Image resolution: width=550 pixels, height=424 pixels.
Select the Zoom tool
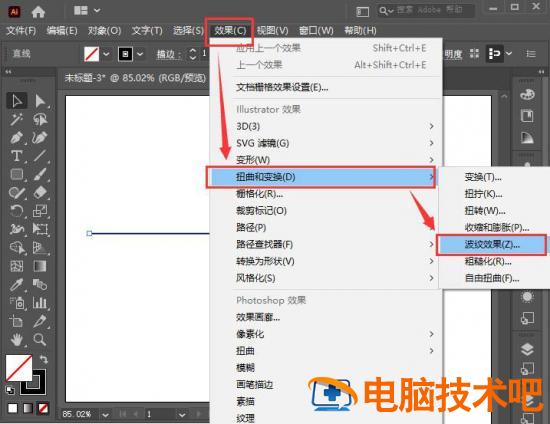pyautogui.click(x=40, y=339)
